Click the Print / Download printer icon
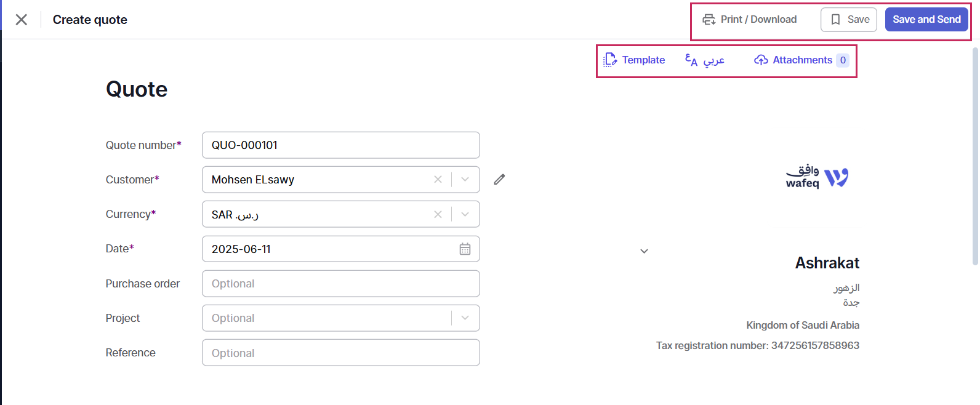Screen dimensions: 980x405 coord(709,20)
